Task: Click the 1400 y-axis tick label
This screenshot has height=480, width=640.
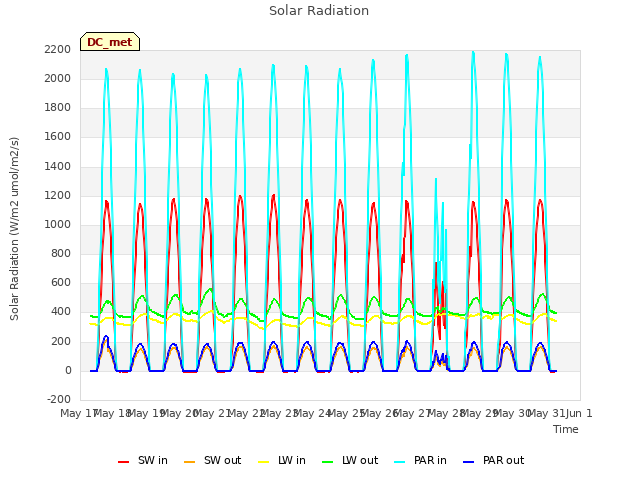Action: 58,166
